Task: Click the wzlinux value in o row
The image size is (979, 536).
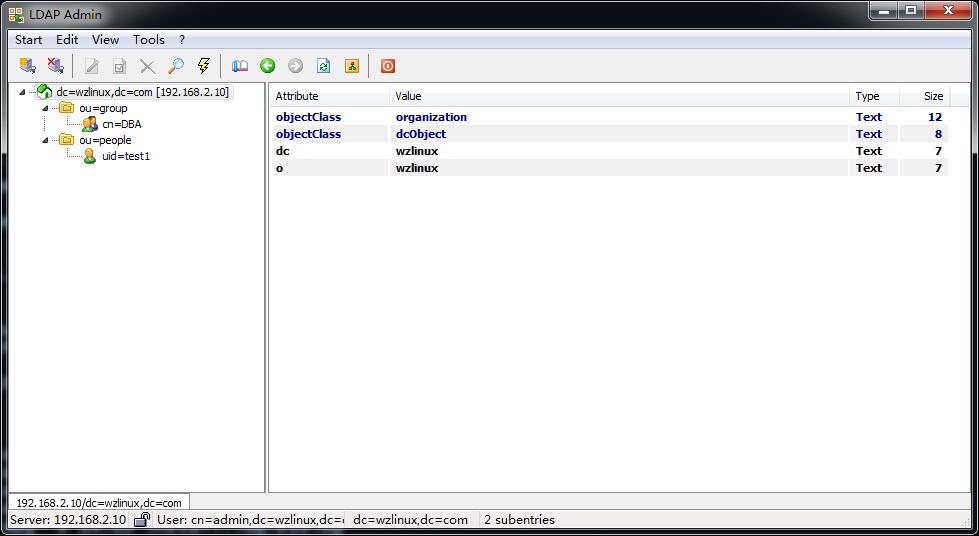Action: [416, 167]
